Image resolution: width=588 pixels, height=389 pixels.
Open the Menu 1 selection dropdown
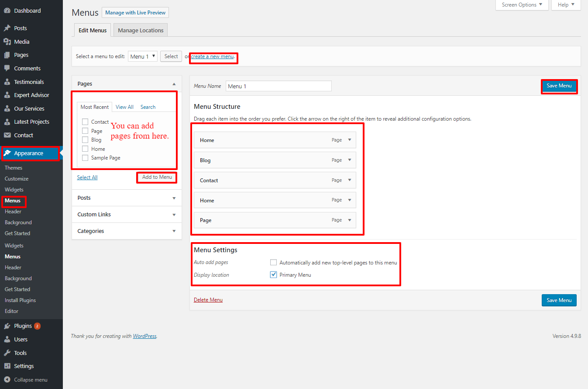pyautogui.click(x=142, y=56)
